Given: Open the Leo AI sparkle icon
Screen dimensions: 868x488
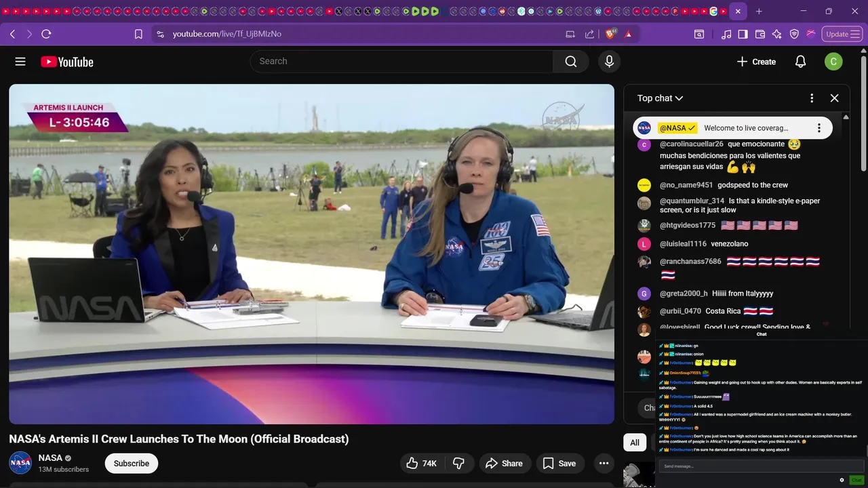Looking at the screenshot, I should 777,34.
